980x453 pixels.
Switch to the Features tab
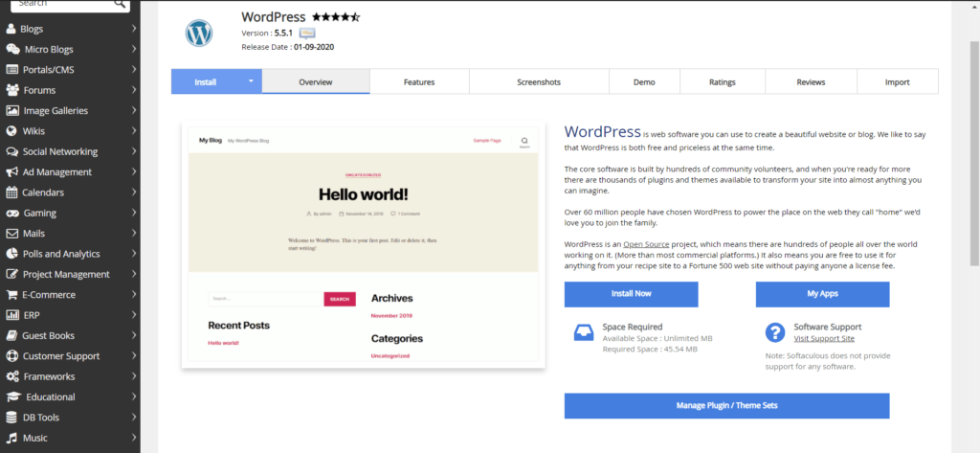(x=419, y=82)
